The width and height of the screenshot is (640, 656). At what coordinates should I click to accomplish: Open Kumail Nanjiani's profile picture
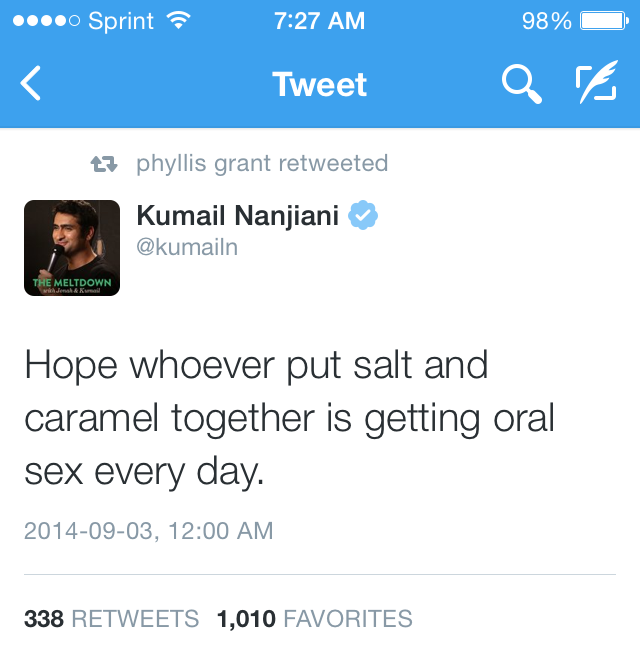point(72,248)
